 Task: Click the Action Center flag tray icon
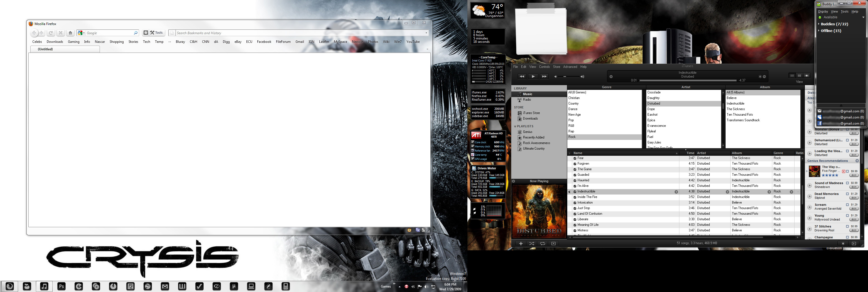(x=420, y=287)
